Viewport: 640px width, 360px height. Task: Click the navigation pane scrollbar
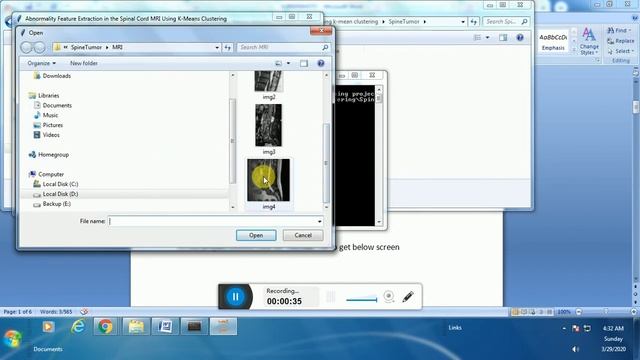(233, 141)
